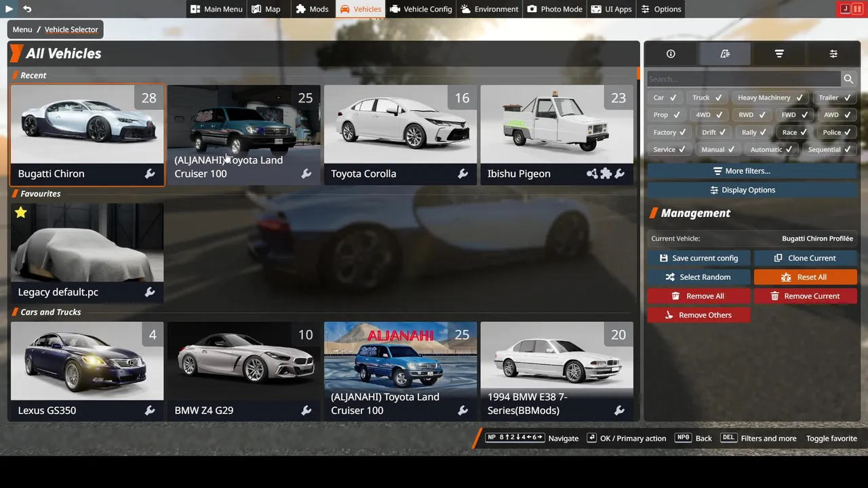Image resolution: width=868 pixels, height=488 pixels.
Task: Expand Display Options
Action: click(x=751, y=190)
